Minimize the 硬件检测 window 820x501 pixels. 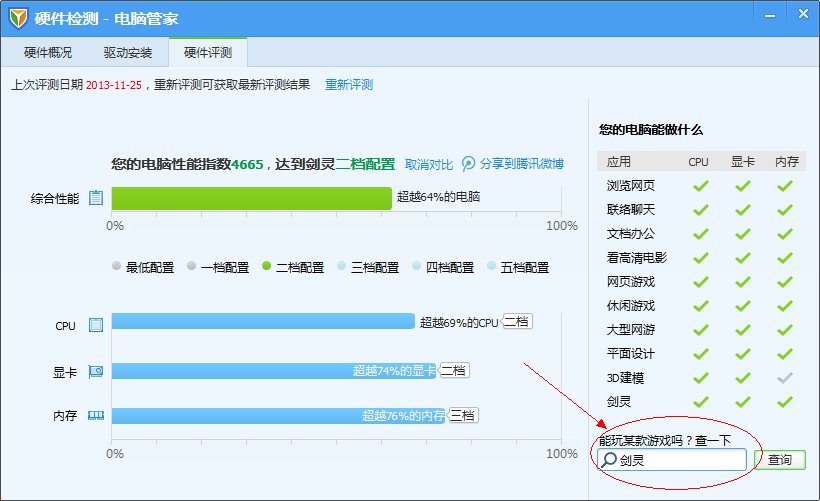(x=770, y=16)
